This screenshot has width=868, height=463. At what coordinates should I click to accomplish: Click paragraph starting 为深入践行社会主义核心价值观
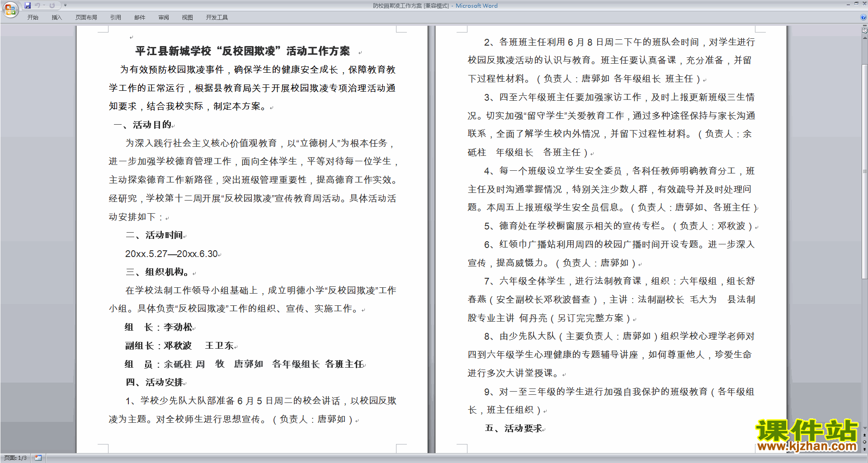point(253,180)
